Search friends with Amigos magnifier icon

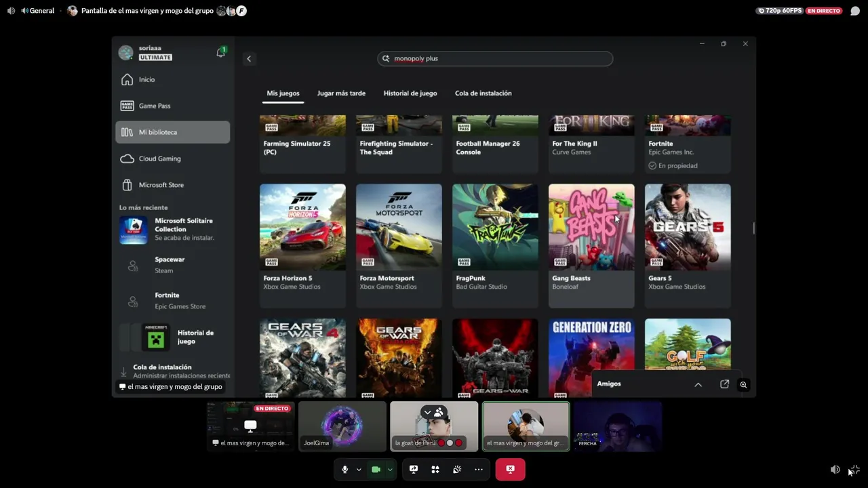pyautogui.click(x=743, y=385)
